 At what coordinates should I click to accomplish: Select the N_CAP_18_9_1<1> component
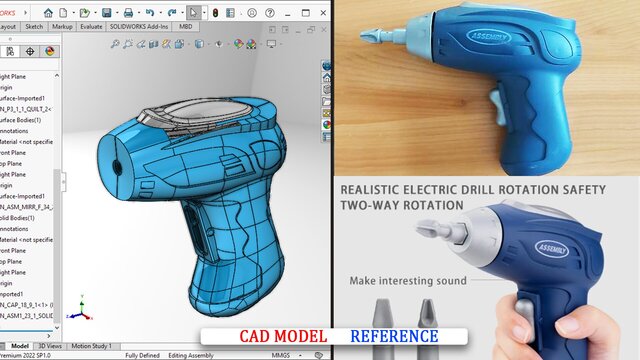27,305
